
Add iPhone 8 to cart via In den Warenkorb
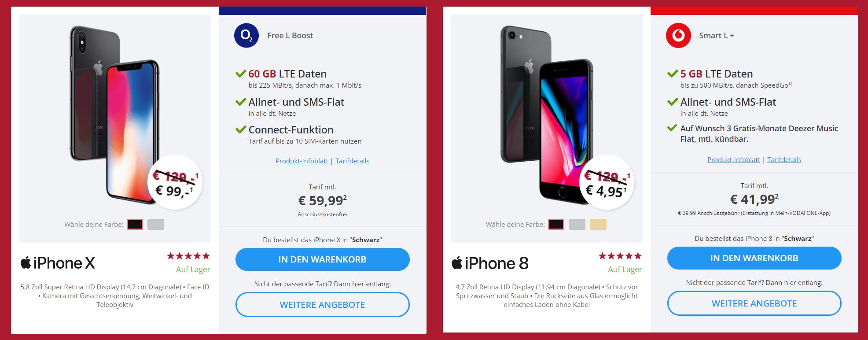point(754,258)
